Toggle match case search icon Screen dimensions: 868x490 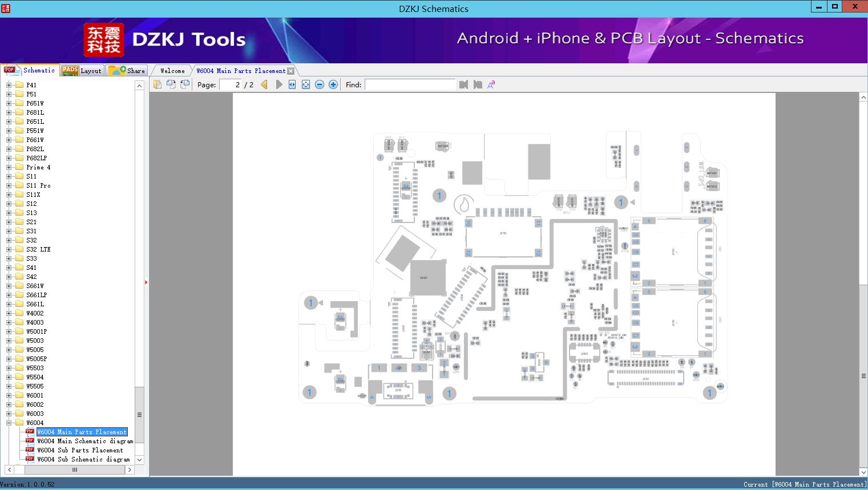click(491, 84)
